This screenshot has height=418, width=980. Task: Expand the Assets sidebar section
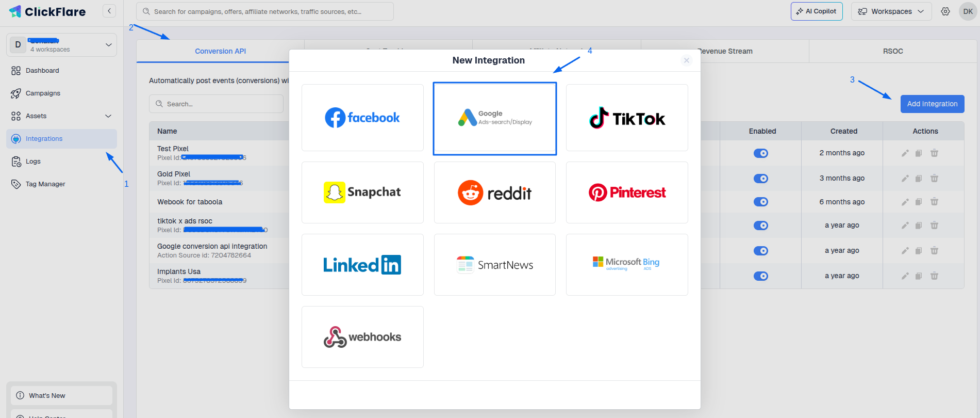click(x=61, y=116)
